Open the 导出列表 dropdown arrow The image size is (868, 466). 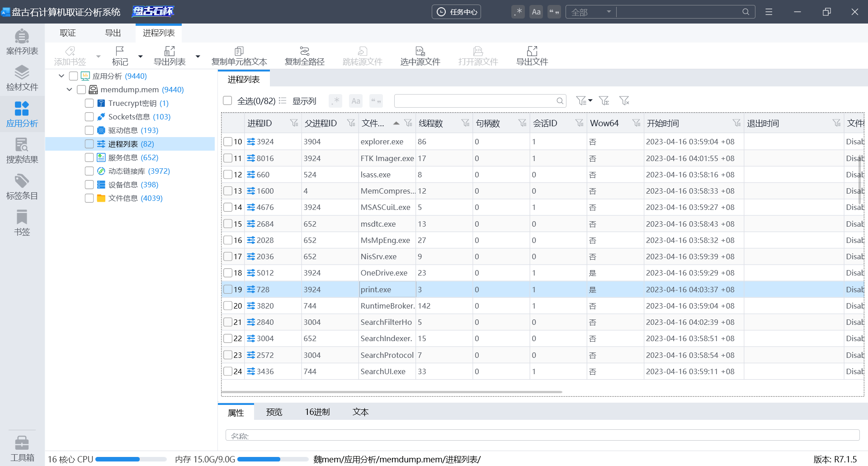(198, 56)
